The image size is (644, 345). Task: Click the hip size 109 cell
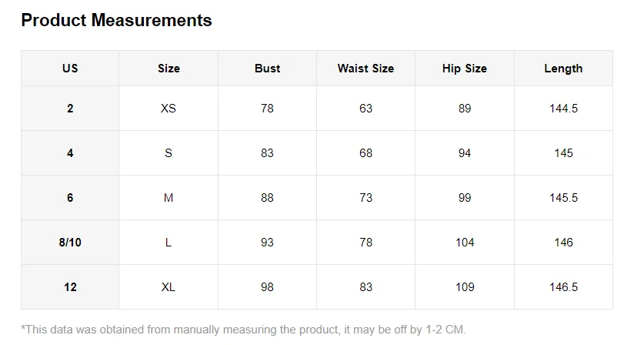465,287
